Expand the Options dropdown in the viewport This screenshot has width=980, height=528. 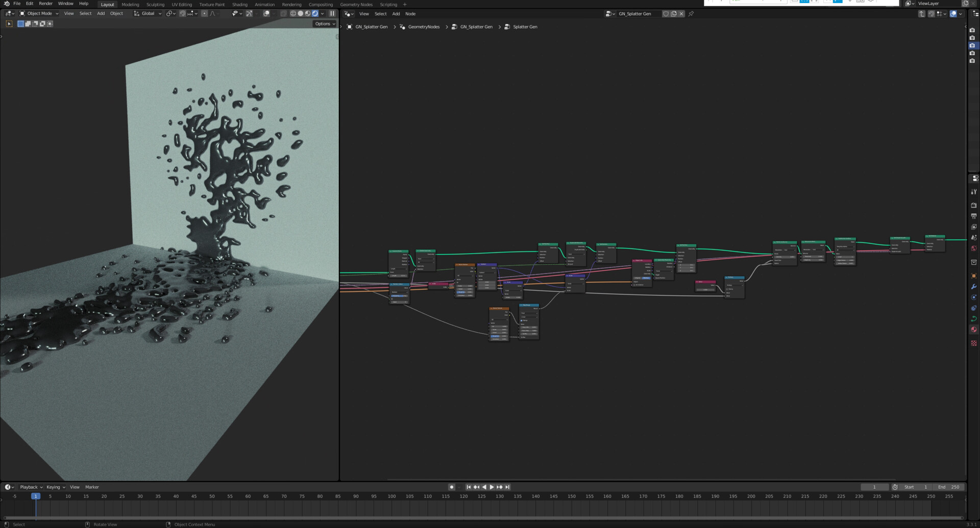point(324,23)
